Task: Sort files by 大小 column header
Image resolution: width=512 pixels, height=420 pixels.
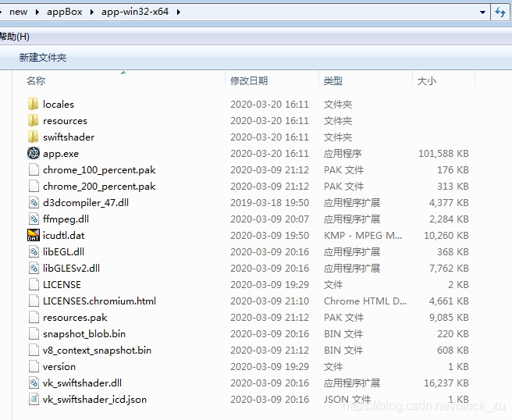Action: tap(426, 80)
